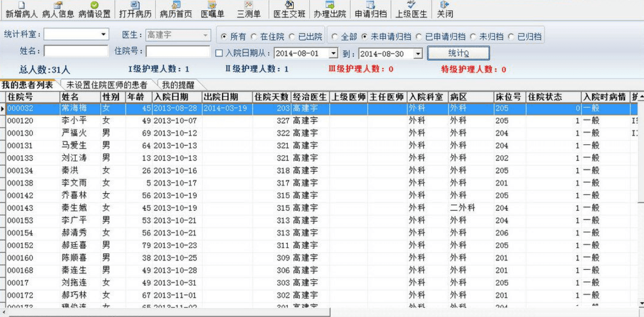Sort by the 住院号 column header

(33, 97)
